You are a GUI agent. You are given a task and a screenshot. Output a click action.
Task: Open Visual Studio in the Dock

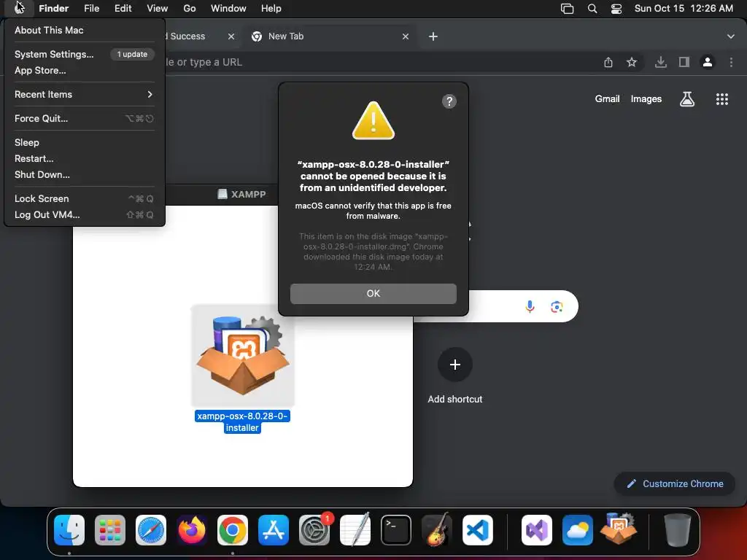click(x=536, y=530)
